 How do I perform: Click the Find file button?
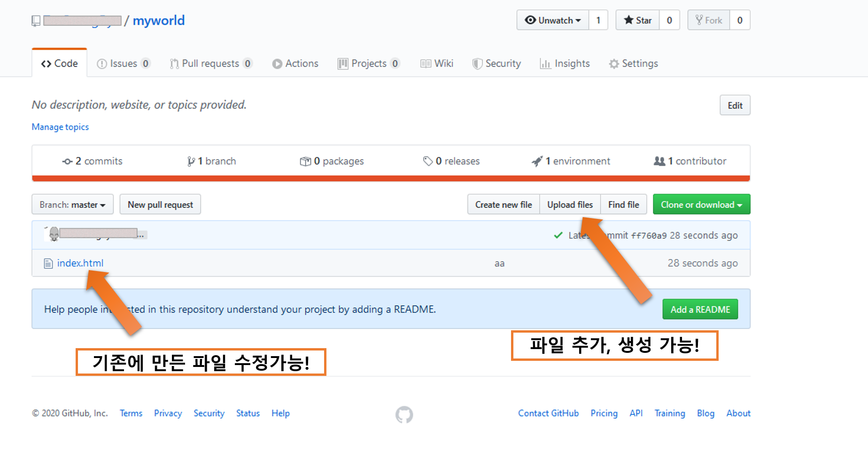click(623, 204)
